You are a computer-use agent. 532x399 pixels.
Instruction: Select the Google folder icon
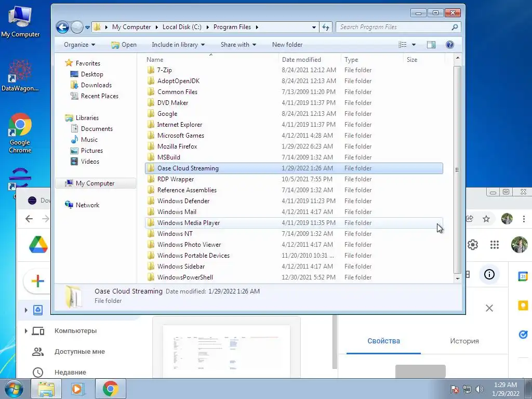[x=151, y=114]
